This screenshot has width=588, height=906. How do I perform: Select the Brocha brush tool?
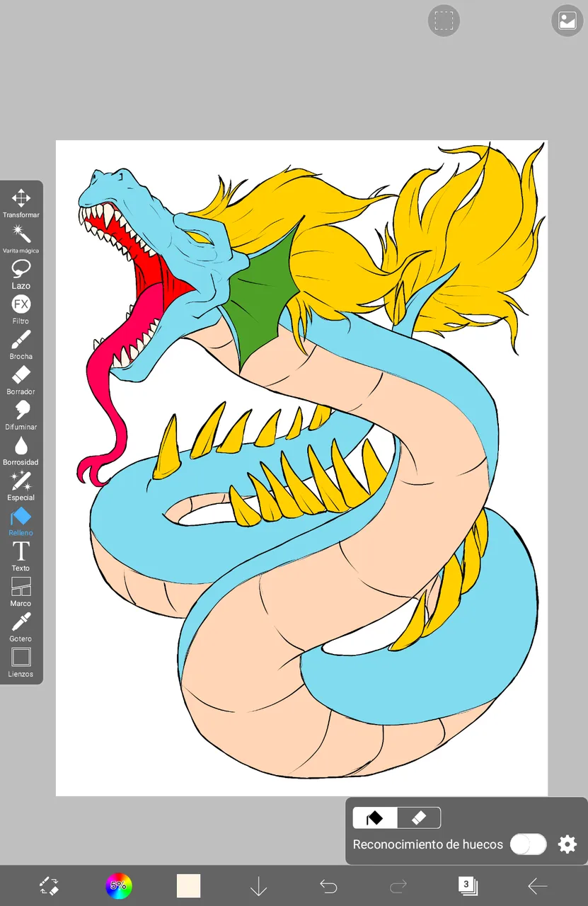tap(21, 344)
